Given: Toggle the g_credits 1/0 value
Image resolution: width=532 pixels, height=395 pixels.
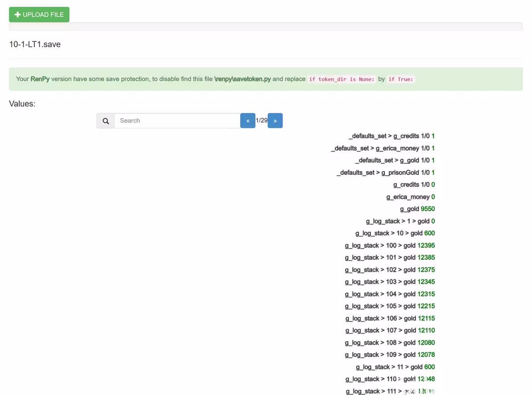Looking at the screenshot, I should (433, 185).
